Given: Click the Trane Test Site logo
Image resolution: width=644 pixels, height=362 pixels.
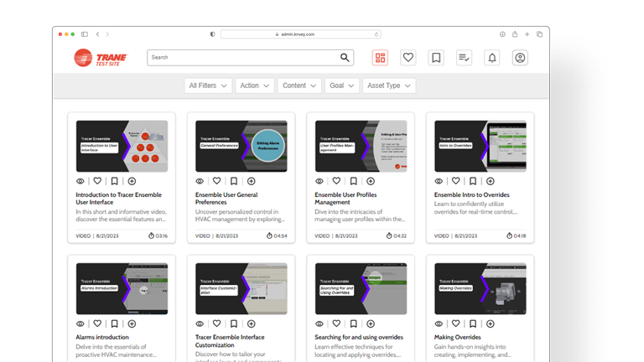Looking at the screenshot, I should pyautogui.click(x=101, y=58).
